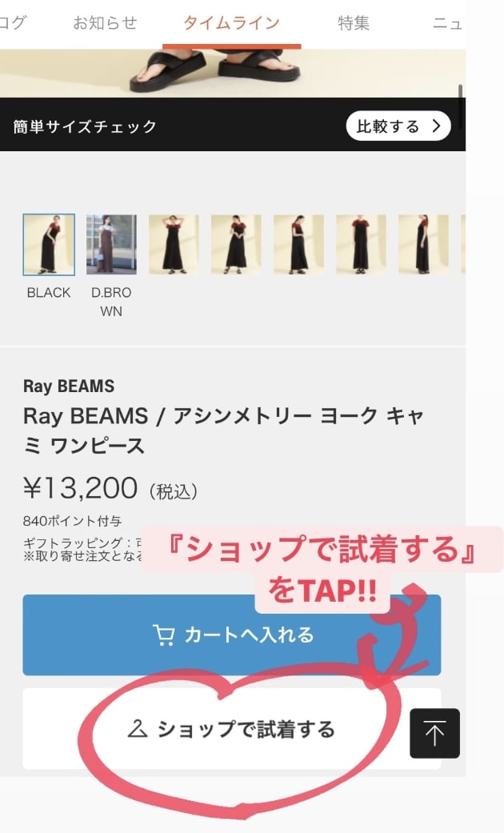View the fourth dress photo thumbnail
The image size is (504, 833).
[236, 244]
